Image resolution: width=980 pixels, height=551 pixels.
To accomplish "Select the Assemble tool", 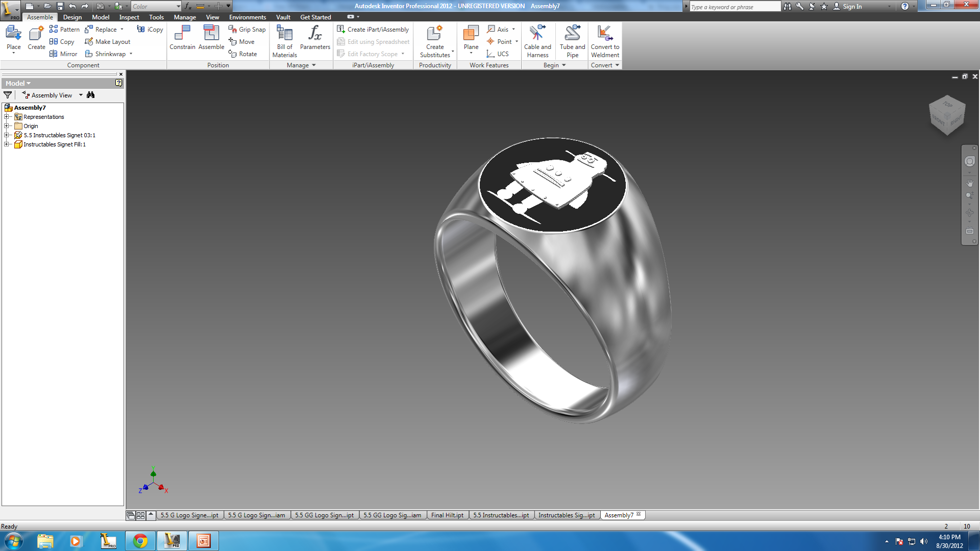I will pos(211,38).
